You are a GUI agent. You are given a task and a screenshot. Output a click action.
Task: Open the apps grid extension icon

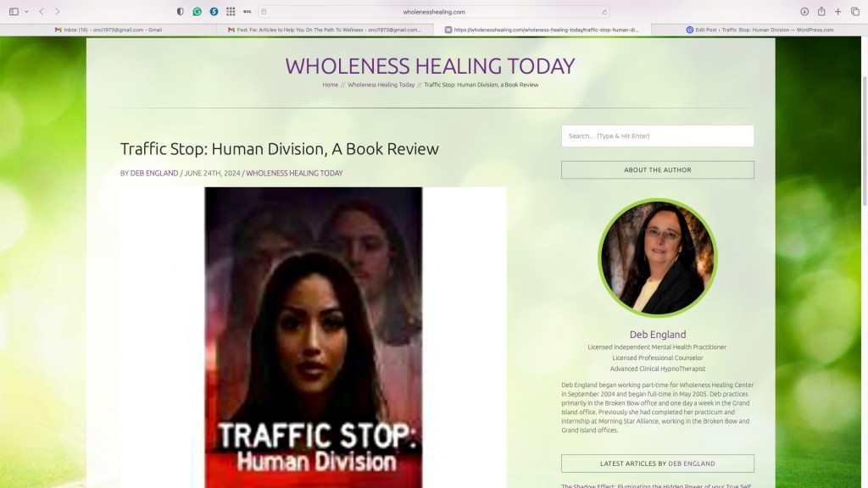pyautogui.click(x=231, y=12)
